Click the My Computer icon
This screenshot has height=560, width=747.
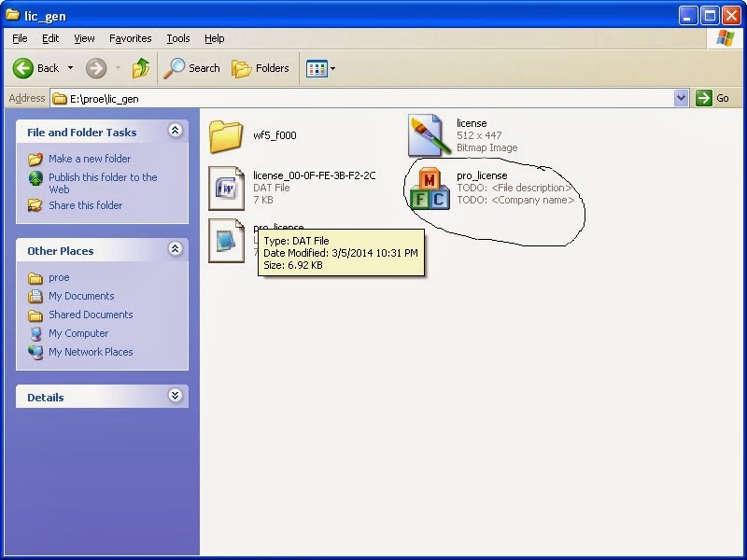tap(35, 334)
